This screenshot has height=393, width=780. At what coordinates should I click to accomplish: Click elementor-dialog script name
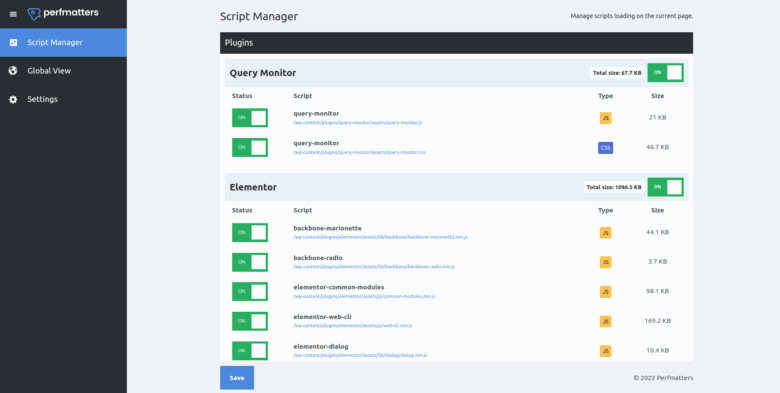click(x=321, y=346)
